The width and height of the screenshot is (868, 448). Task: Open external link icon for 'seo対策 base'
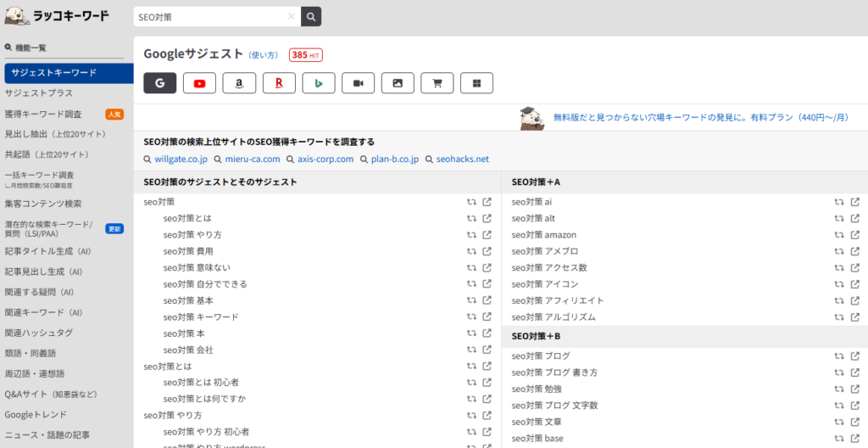click(855, 438)
